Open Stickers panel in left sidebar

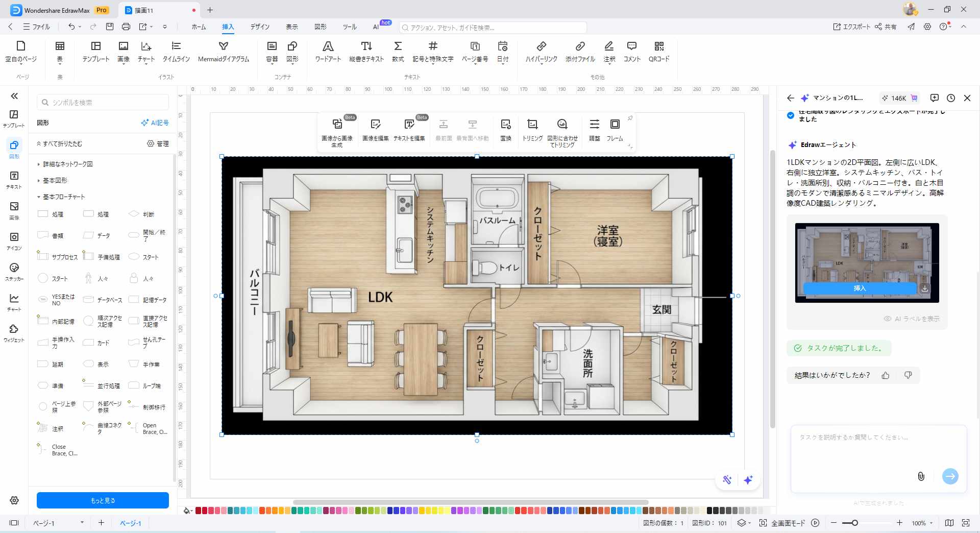pyautogui.click(x=14, y=272)
